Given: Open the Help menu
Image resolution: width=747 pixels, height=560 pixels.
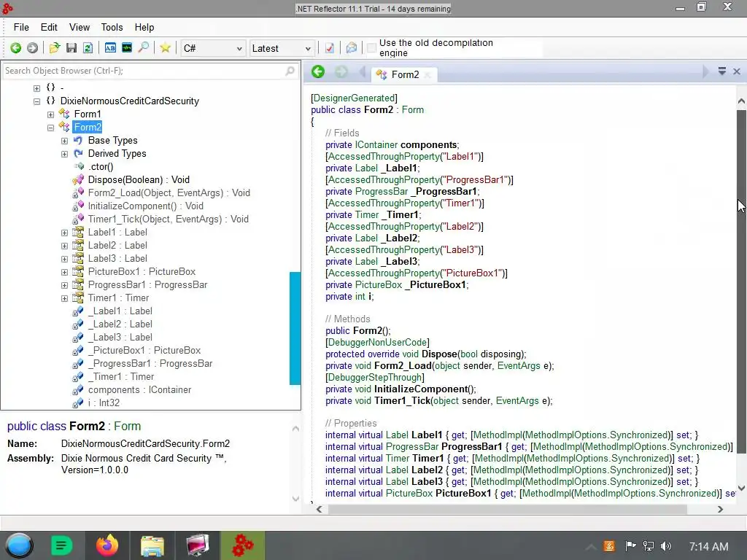Looking at the screenshot, I should (144, 27).
